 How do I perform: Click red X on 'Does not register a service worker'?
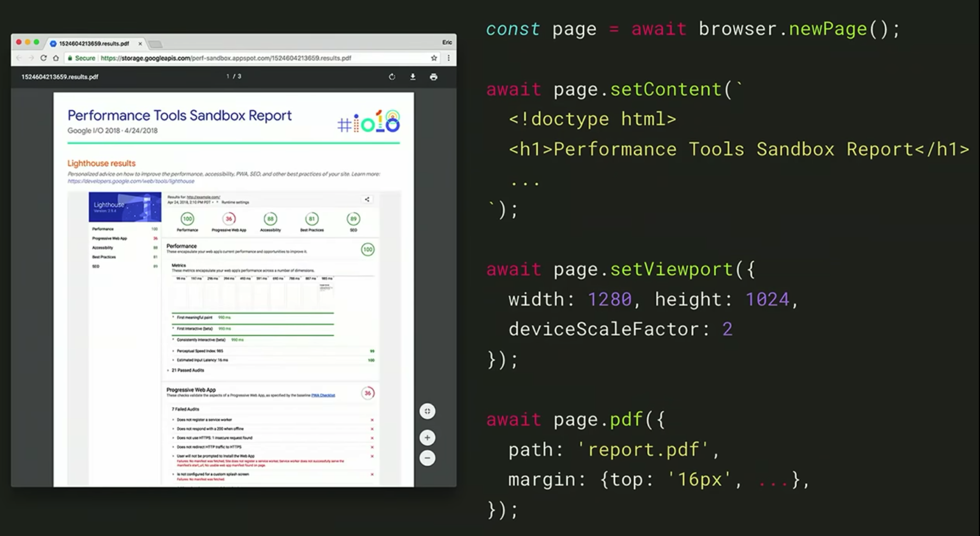[x=372, y=420]
